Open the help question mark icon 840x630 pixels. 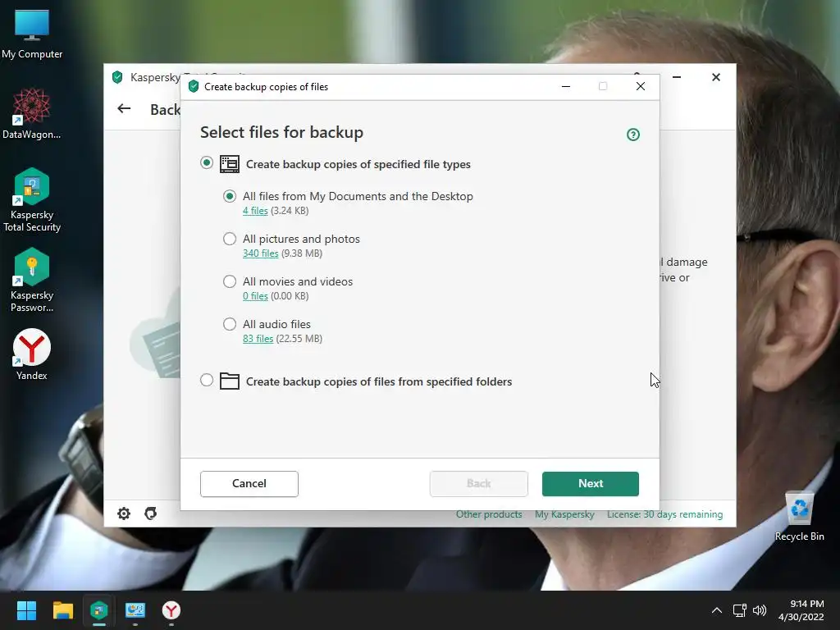(x=633, y=135)
